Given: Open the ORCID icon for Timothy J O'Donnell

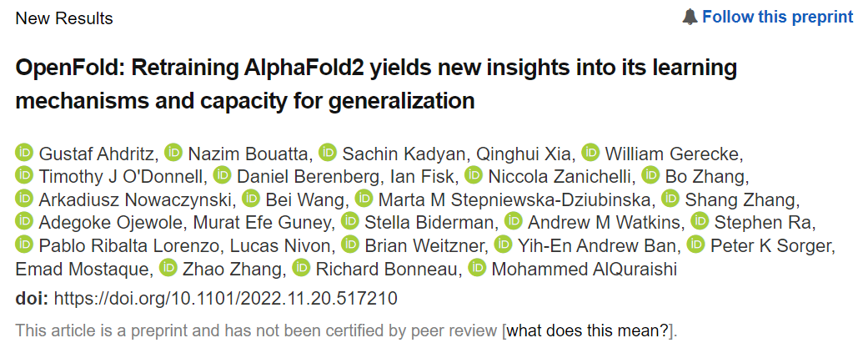Looking at the screenshot, I should coord(23,176).
